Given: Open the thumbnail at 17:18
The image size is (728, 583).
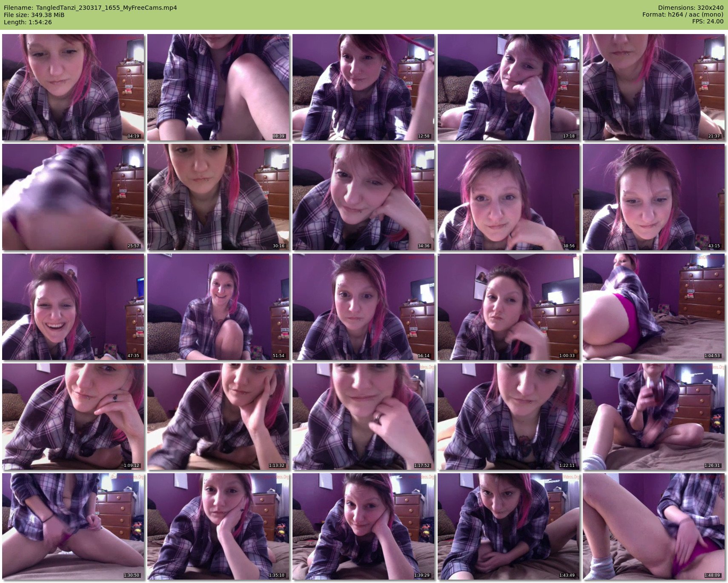Looking at the screenshot, I should coord(508,87).
